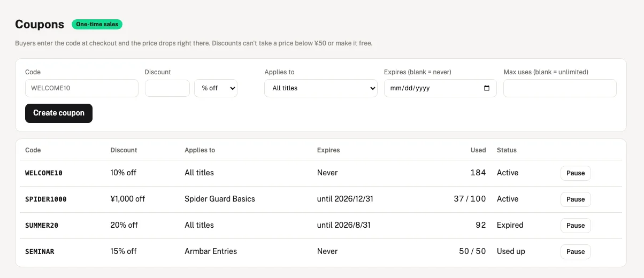Viewport: 644px width, 278px height.
Task: Click the One-time sales badge
Action: tap(97, 24)
